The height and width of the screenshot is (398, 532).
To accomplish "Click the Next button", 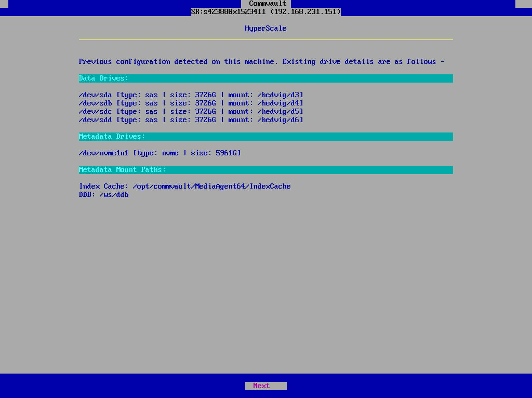I will [x=265, y=386].
